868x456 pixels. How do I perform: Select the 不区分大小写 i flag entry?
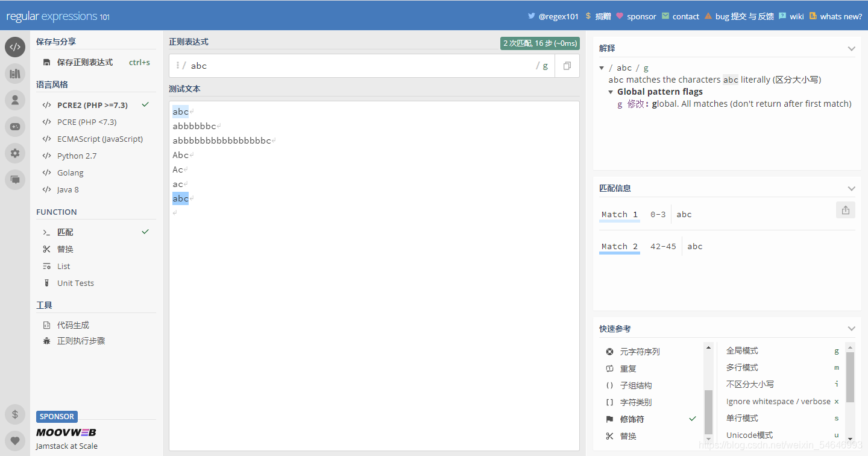pos(782,384)
